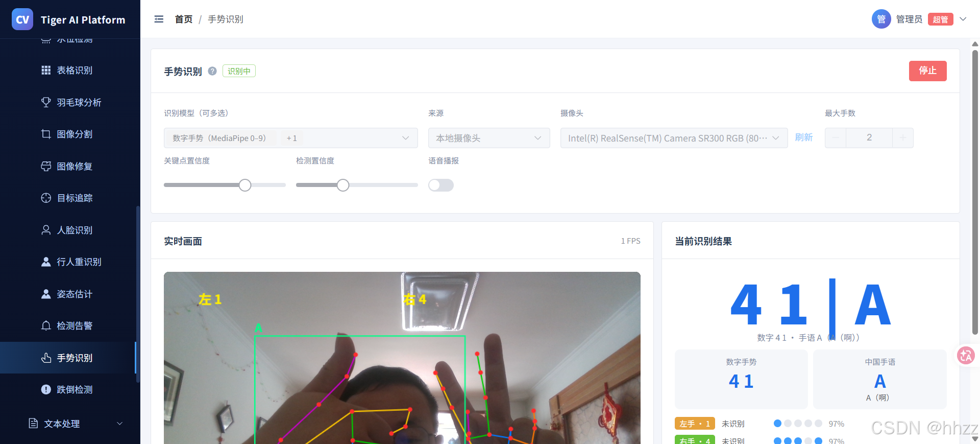
Task: Click the red 停止 button
Action: pos(927,71)
